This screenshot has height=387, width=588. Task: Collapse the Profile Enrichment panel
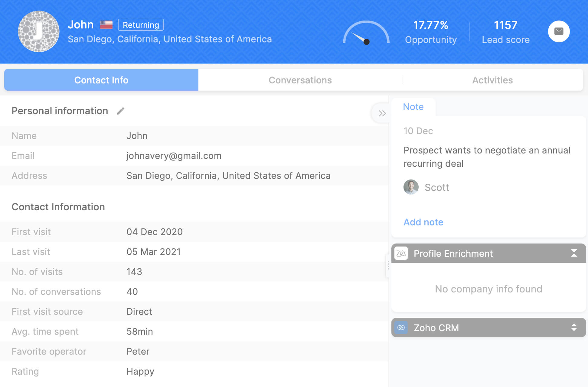(574, 254)
